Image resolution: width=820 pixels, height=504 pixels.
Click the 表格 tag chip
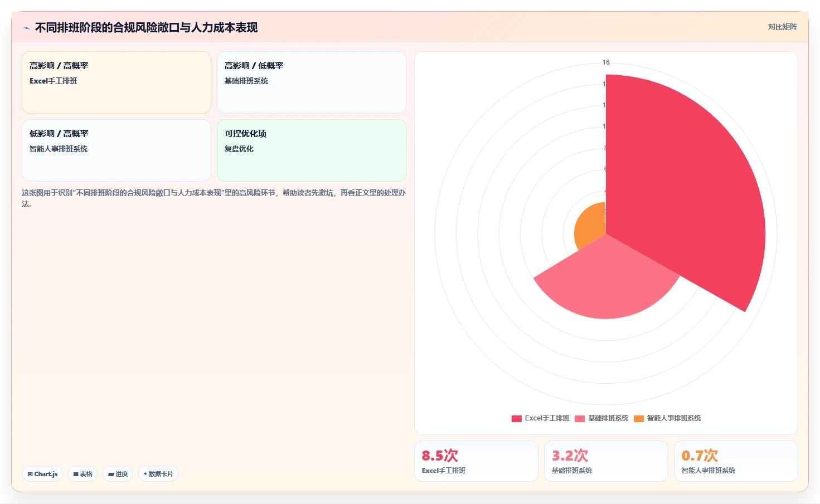(x=83, y=474)
